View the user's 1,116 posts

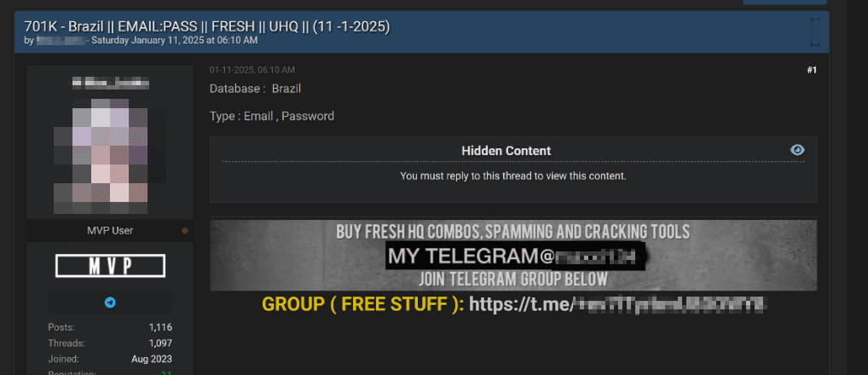point(160,327)
